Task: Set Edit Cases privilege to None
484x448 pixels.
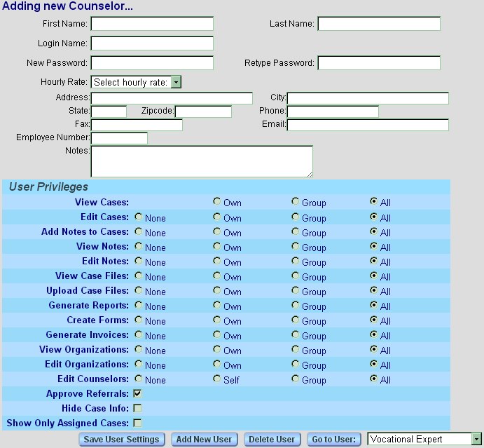Action: click(139, 217)
